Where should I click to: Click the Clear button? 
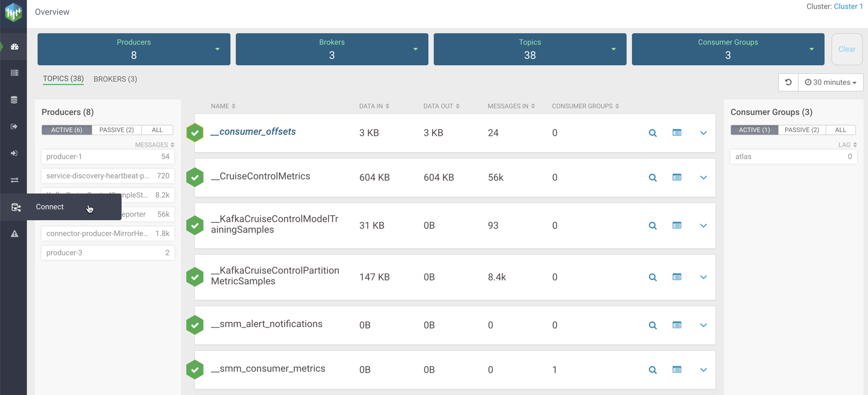tap(846, 49)
